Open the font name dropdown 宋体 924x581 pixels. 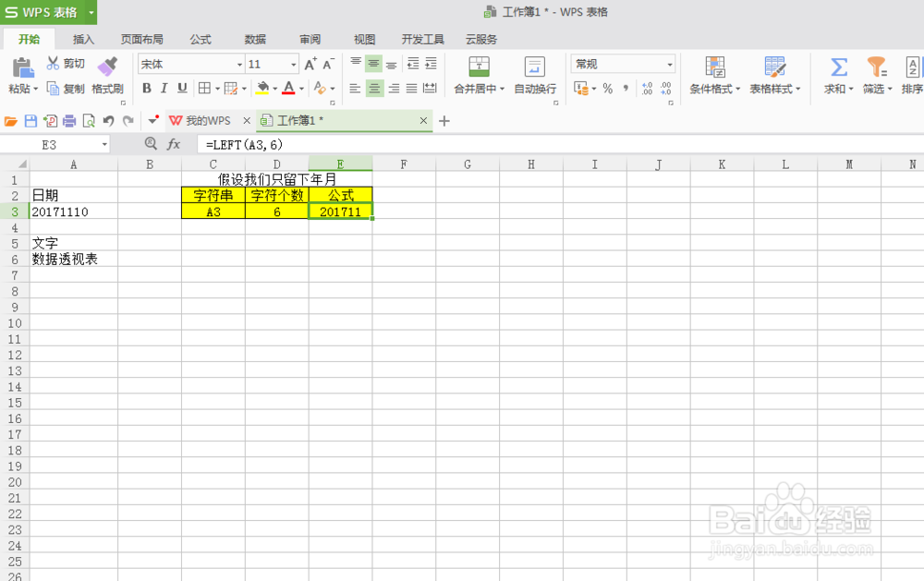click(240, 65)
